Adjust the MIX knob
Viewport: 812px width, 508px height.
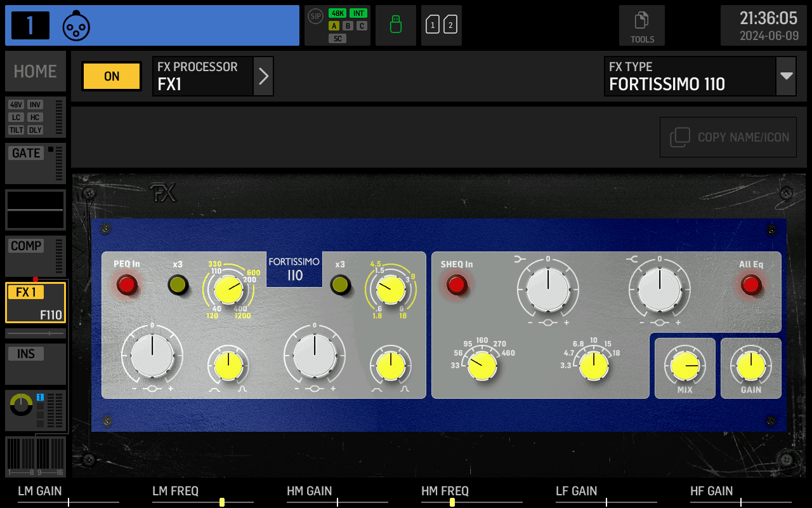tap(685, 366)
